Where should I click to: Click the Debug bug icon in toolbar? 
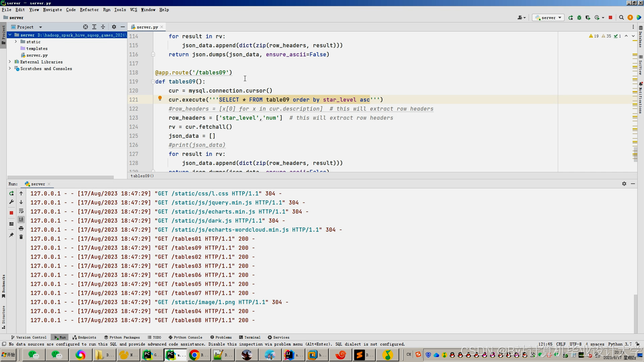tap(579, 18)
